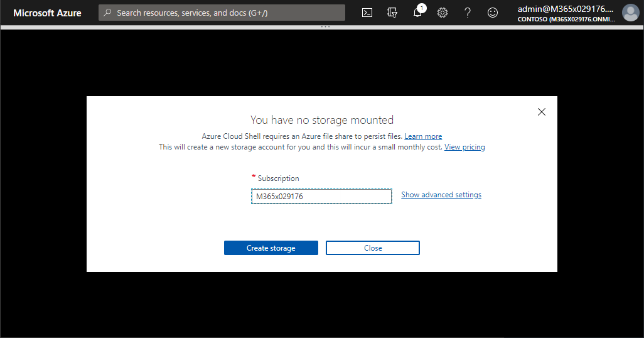Click the CONTOSO tenant name under the account
644x338 pixels.
(566, 19)
